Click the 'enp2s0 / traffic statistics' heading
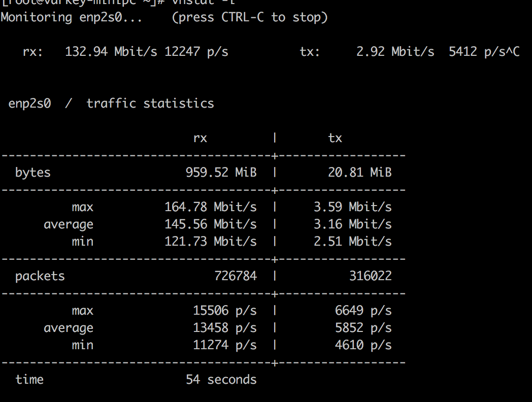 [111, 104]
